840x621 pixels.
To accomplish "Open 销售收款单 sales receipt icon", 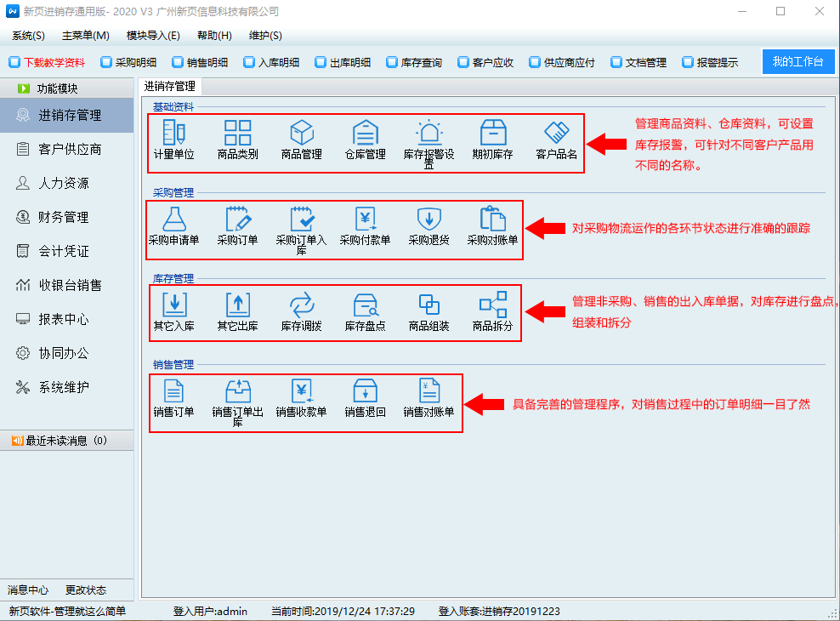I will click(302, 398).
